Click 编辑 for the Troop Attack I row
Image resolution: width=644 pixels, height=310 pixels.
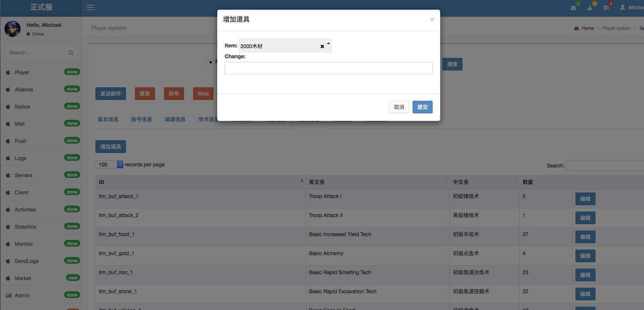click(x=585, y=199)
